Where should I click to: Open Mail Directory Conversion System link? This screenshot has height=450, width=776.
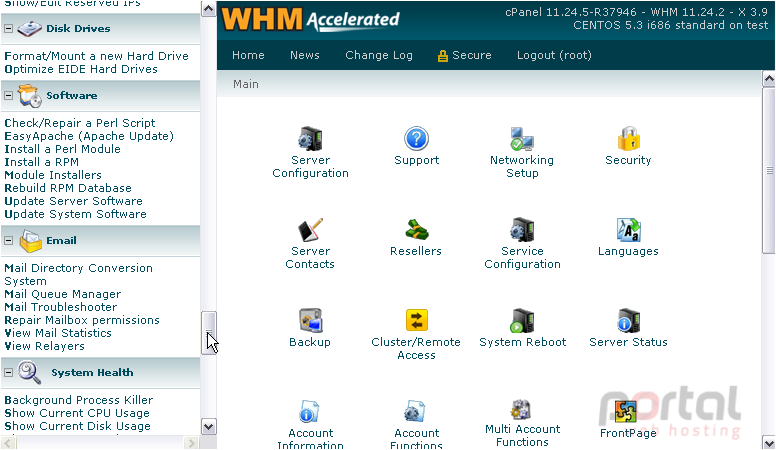(x=78, y=275)
